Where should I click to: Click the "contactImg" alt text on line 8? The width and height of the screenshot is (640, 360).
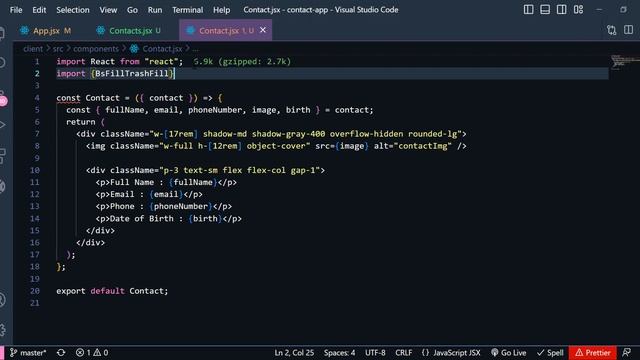tap(423, 146)
